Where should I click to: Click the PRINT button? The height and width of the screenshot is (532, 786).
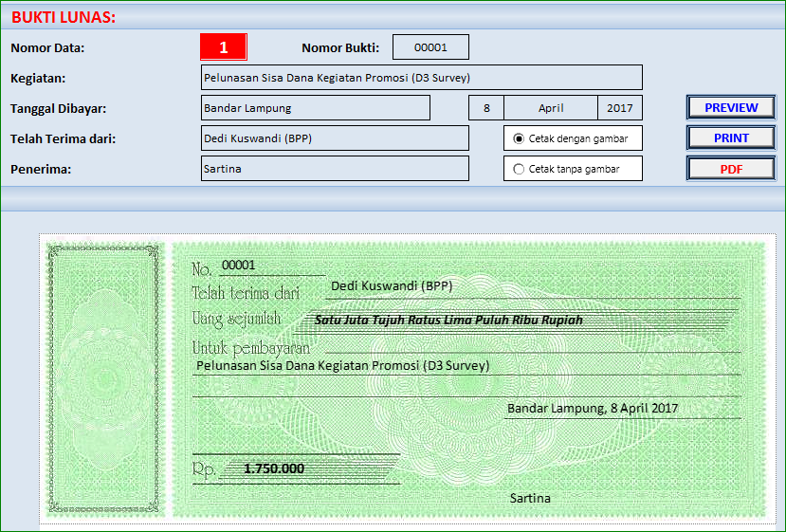(731, 138)
